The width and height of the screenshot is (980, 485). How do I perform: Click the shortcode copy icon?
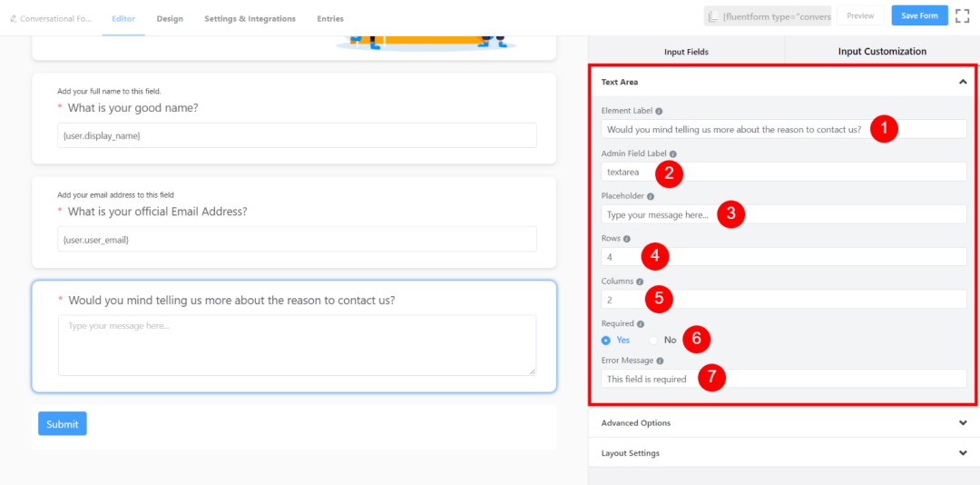pyautogui.click(x=713, y=16)
